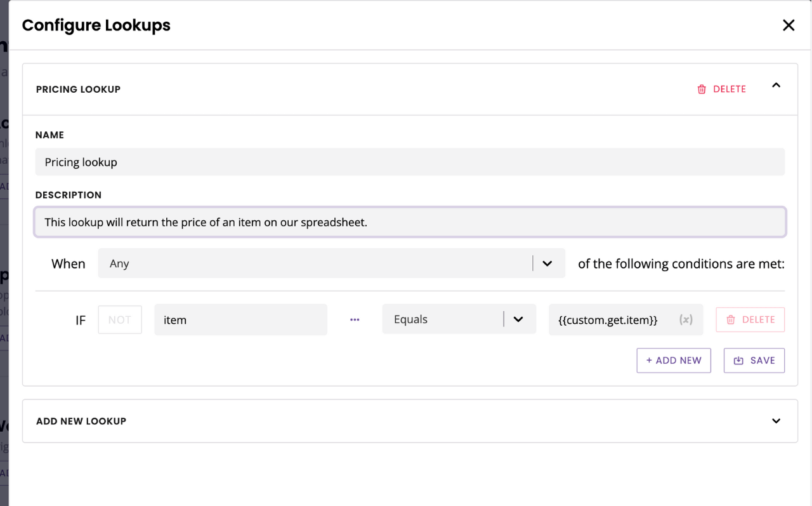Toggle the NOT condition button

pos(120,320)
